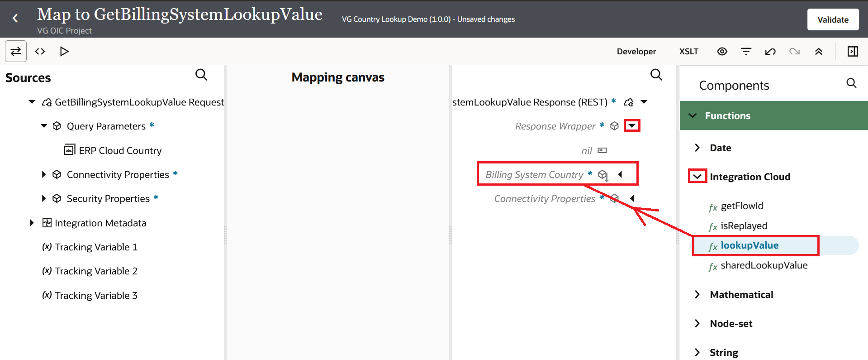Switch to XSLT view
Screen dimensions: 868x360
(688, 52)
